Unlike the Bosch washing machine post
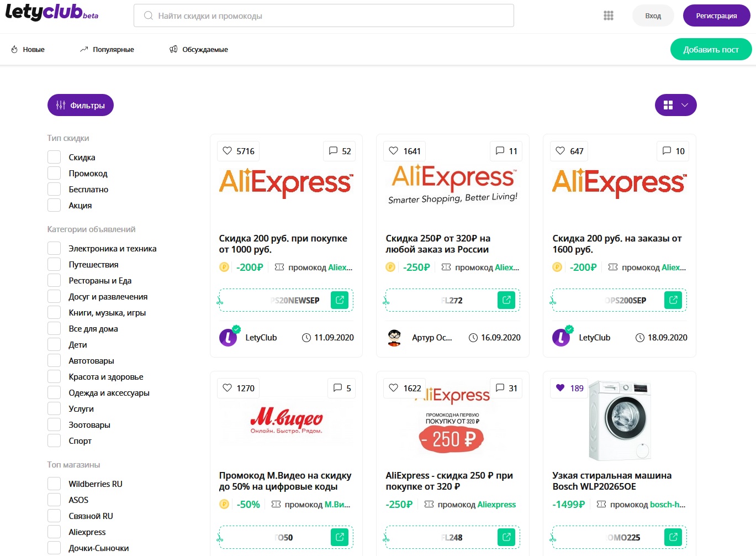 560,388
